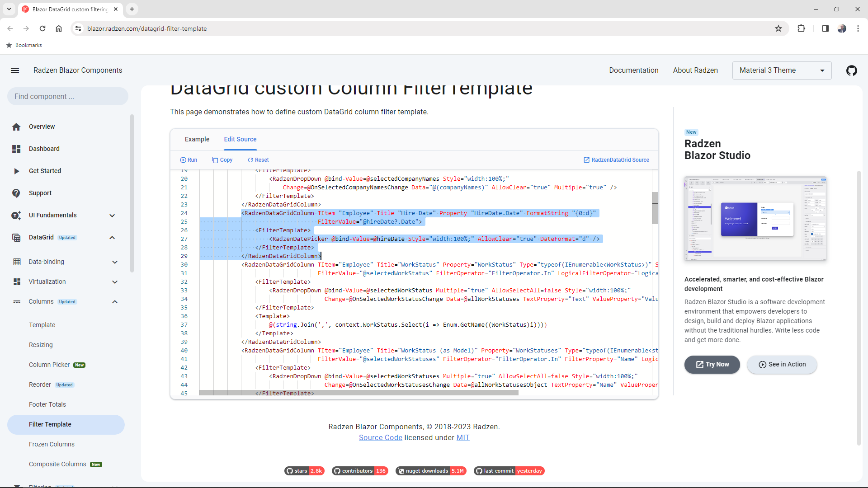Click the Dashboard grid icon

tap(16, 149)
